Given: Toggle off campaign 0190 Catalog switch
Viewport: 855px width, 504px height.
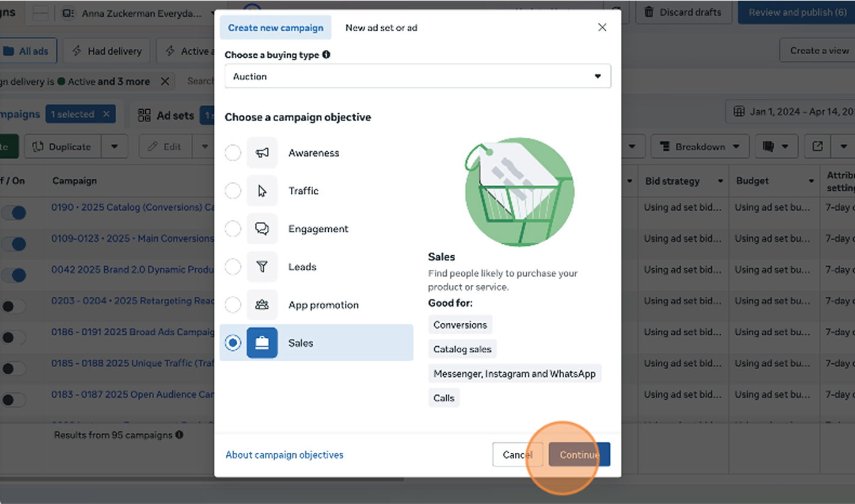Looking at the screenshot, I should pos(14,213).
